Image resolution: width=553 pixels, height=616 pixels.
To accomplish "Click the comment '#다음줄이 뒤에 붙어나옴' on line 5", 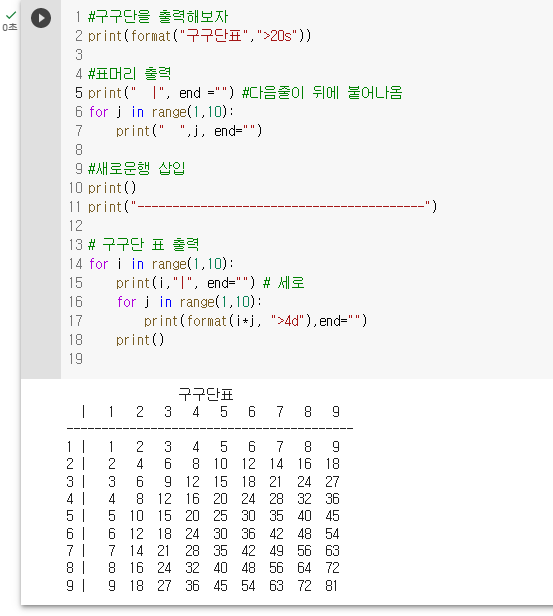I will 322,93.
